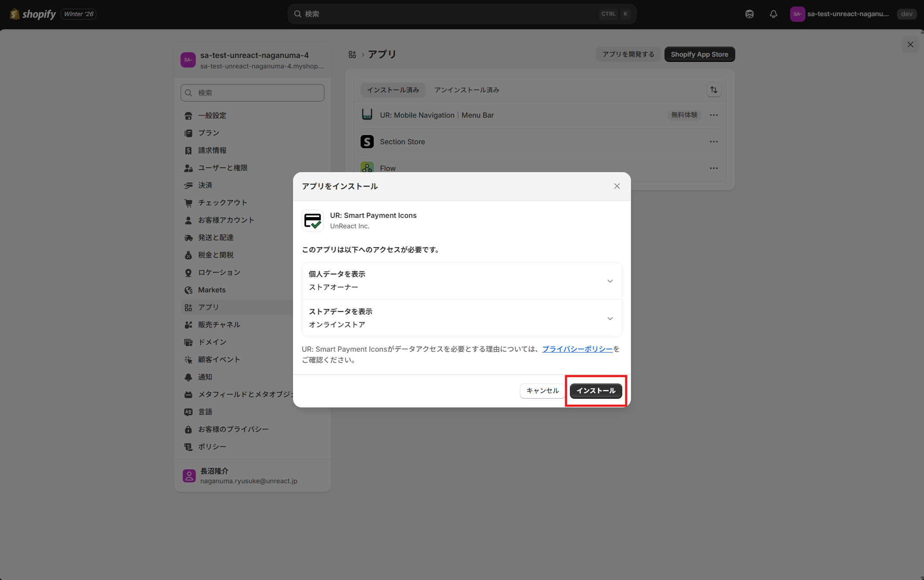Open the Shopify App Store button
The image size is (924, 580).
699,54
